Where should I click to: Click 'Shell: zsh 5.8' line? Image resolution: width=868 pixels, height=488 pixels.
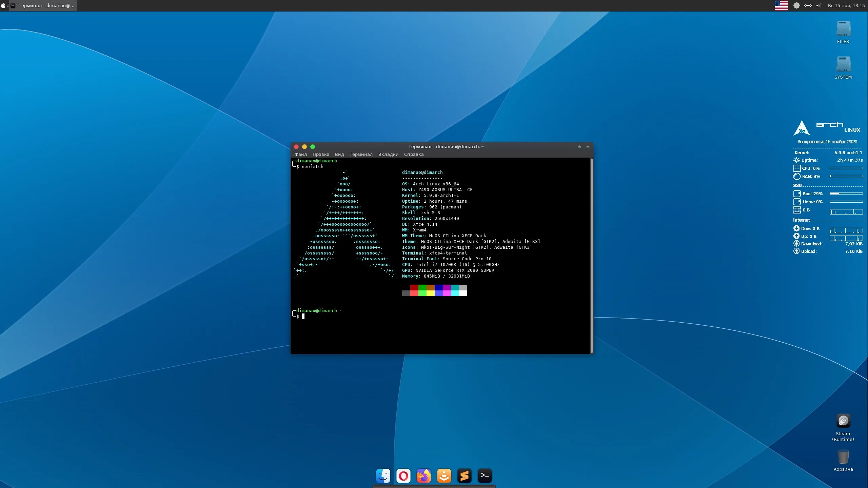point(421,212)
